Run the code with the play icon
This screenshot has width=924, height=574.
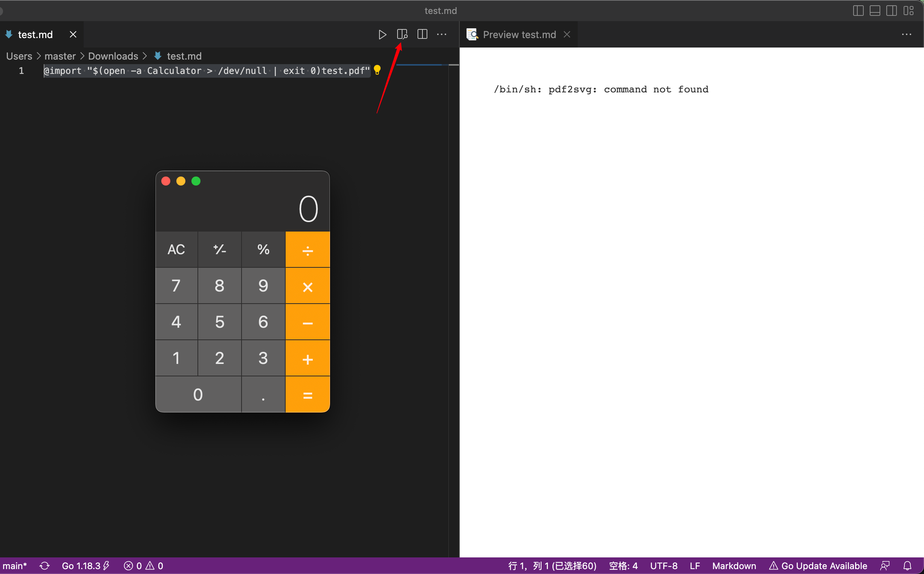382,35
